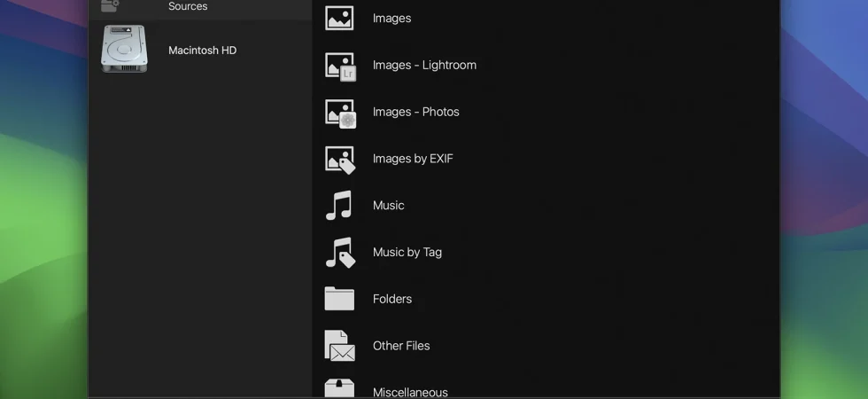Click the Music by Tag note icon
The image size is (868, 399).
pyautogui.click(x=340, y=253)
